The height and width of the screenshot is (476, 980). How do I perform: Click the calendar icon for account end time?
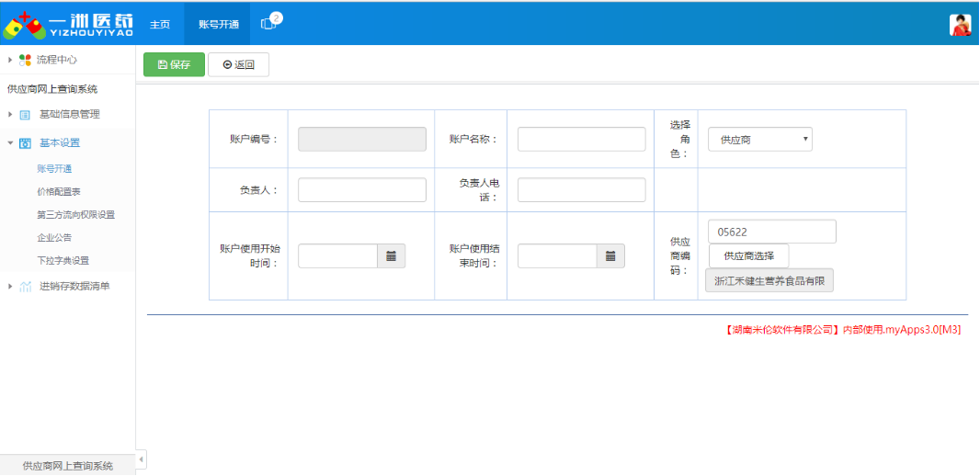click(x=610, y=256)
